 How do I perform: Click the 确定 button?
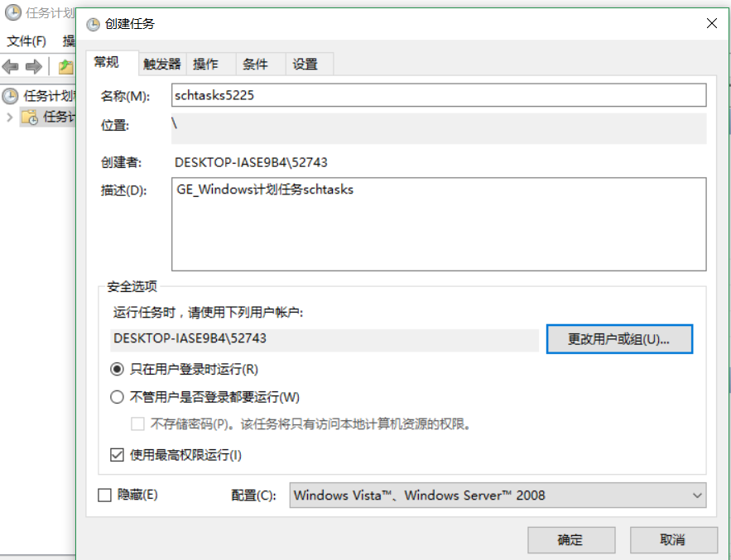[571, 540]
